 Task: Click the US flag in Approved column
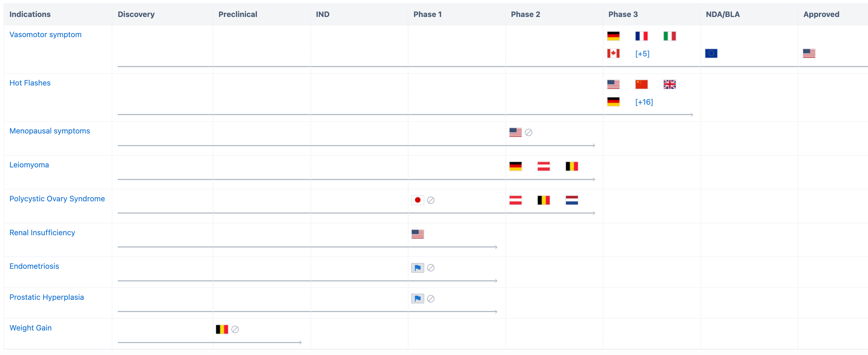tap(809, 53)
